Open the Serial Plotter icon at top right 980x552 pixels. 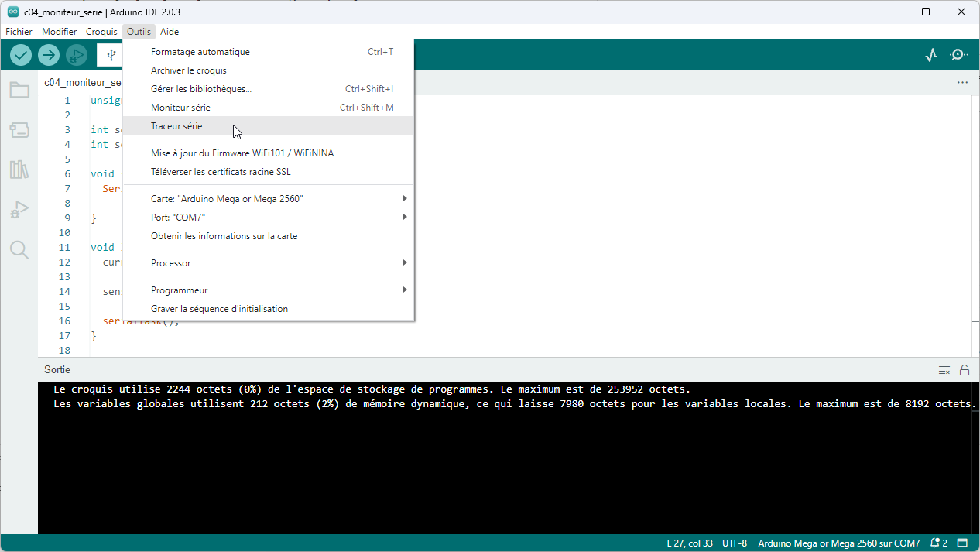point(931,55)
